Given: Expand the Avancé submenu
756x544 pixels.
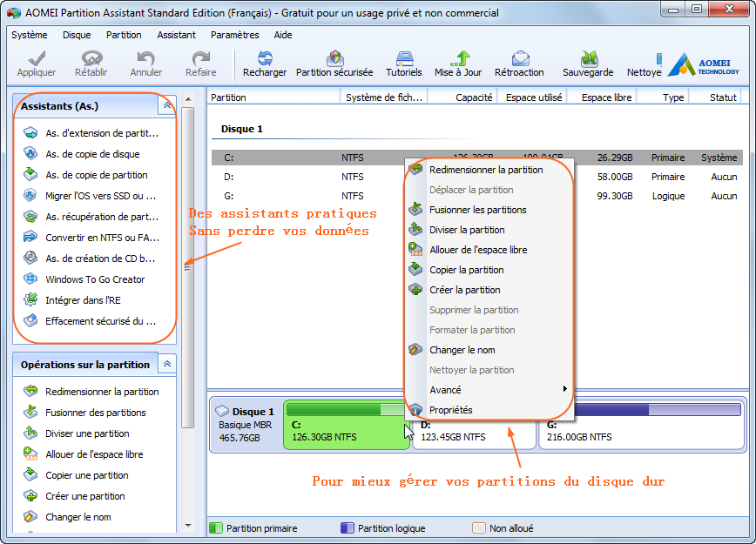Looking at the screenshot, I should 489,390.
